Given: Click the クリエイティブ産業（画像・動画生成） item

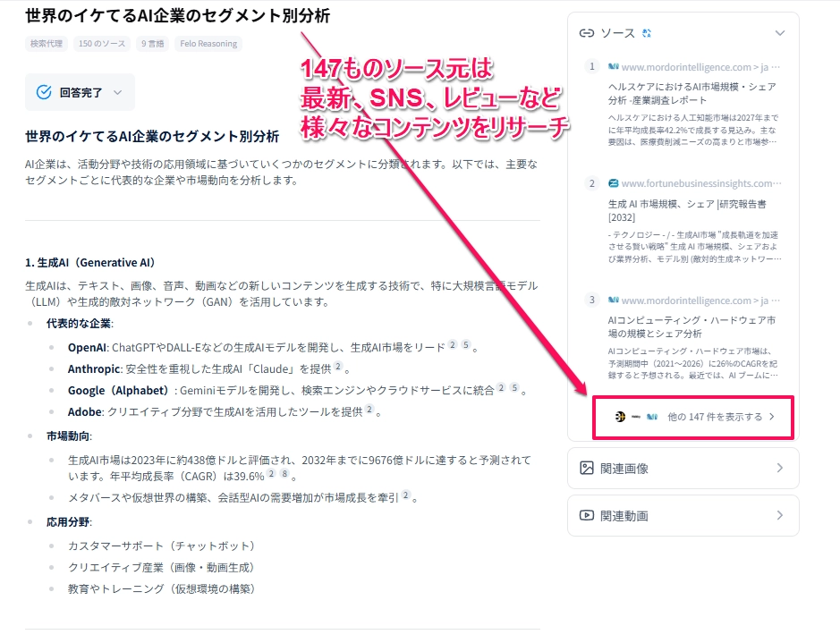Looking at the screenshot, I should click(x=164, y=568).
